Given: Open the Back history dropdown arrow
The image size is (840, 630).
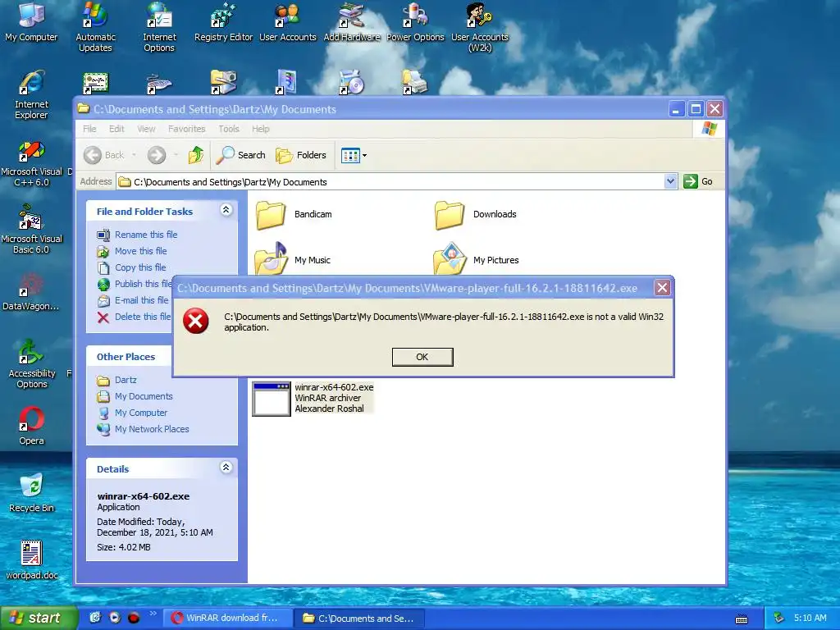Looking at the screenshot, I should [x=134, y=155].
